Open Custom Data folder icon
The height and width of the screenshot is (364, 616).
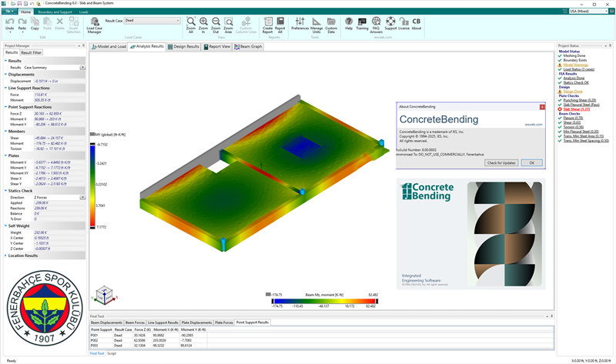click(331, 22)
